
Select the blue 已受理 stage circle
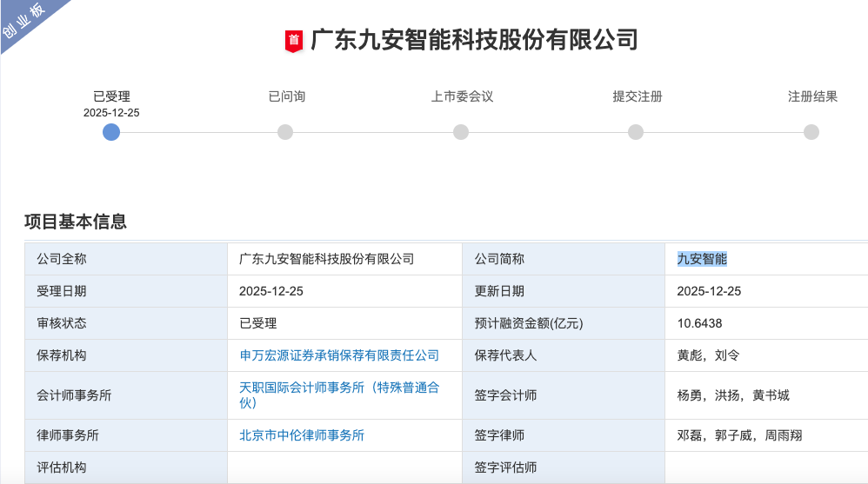[x=111, y=132]
